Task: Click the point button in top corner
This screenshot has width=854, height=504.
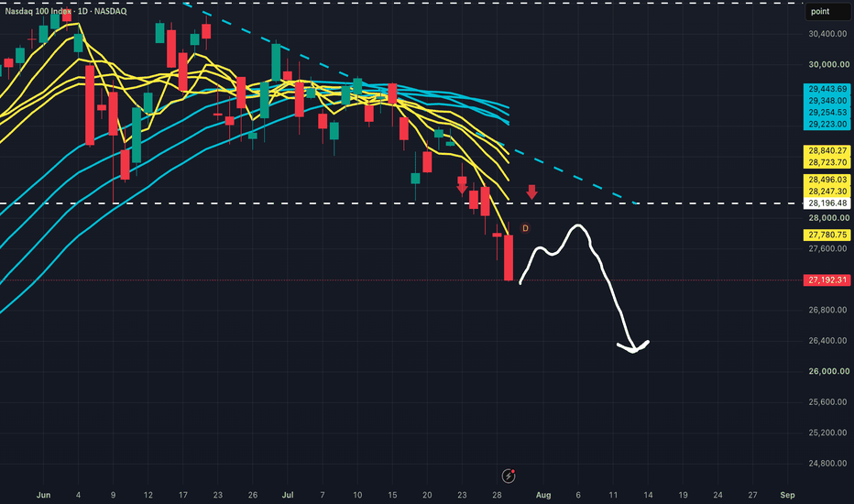Action: coord(827,11)
